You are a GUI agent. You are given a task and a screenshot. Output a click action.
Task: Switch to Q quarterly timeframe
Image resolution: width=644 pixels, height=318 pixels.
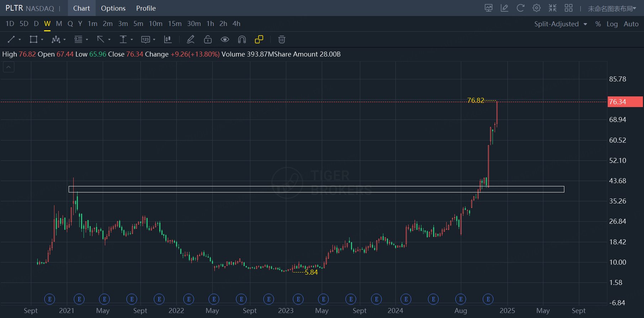coord(70,24)
